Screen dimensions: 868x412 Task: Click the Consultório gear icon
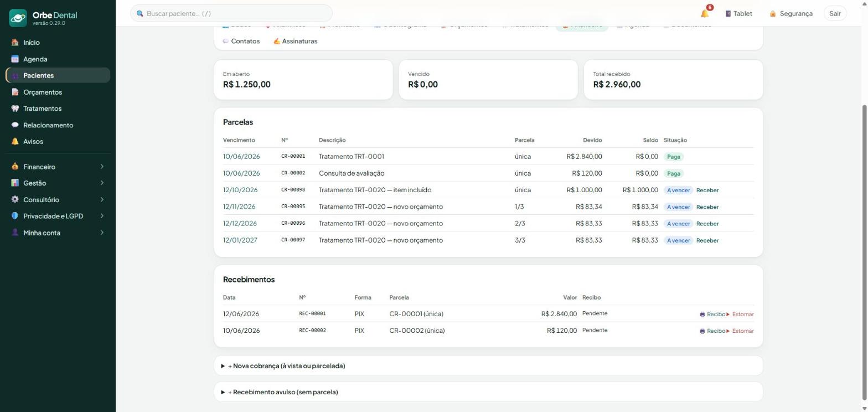click(15, 199)
